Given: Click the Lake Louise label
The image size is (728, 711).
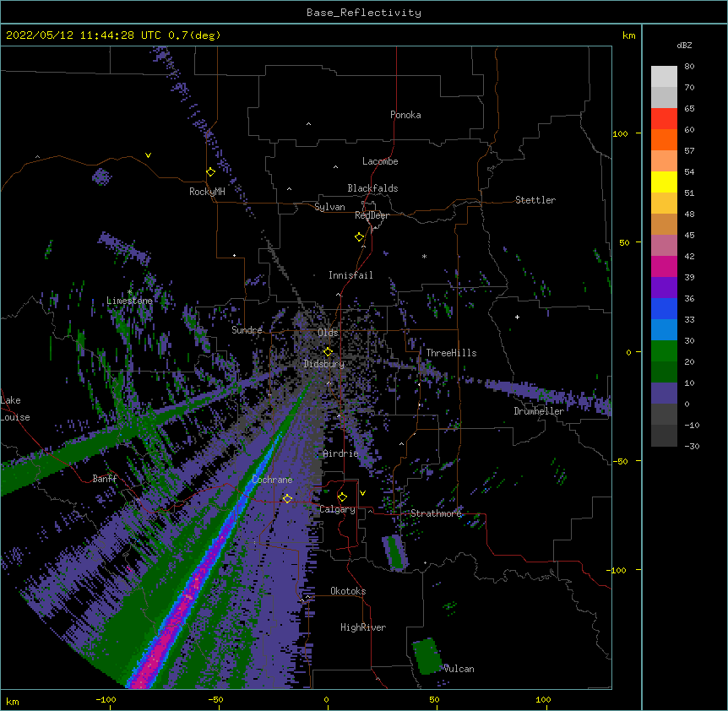Looking at the screenshot, I should click(15, 409).
